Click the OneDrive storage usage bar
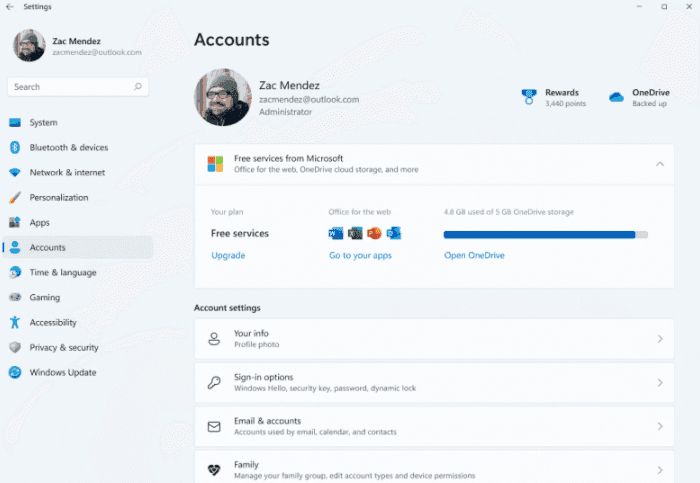Viewport: 700px width, 483px height. point(546,235)
